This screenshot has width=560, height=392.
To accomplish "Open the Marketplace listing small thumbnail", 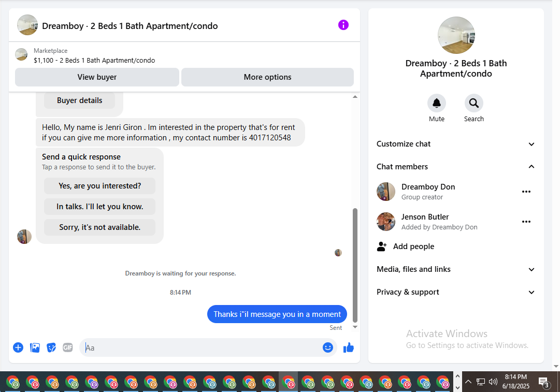I will (21, 54).
